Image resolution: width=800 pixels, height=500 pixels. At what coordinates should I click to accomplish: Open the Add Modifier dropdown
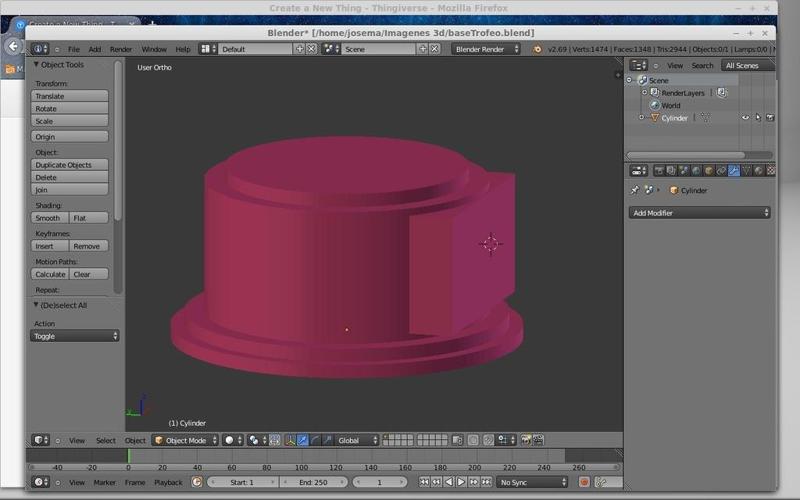click(x=700, y=213)
